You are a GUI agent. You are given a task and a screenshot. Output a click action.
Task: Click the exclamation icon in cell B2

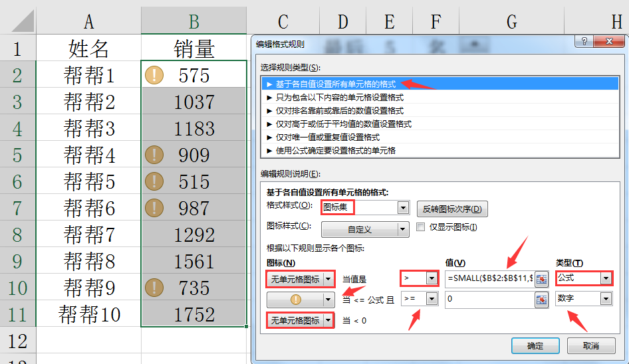(154, 75)
